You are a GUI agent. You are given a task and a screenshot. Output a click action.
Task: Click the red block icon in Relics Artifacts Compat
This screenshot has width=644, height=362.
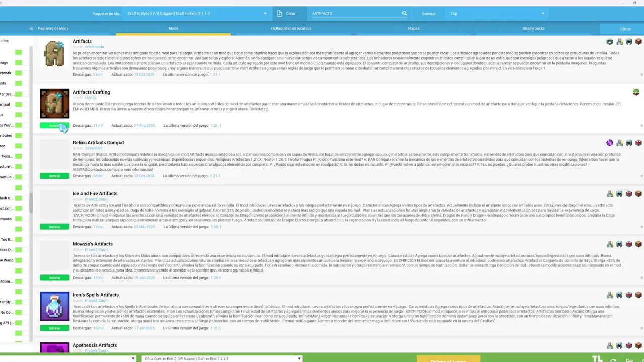638,143
